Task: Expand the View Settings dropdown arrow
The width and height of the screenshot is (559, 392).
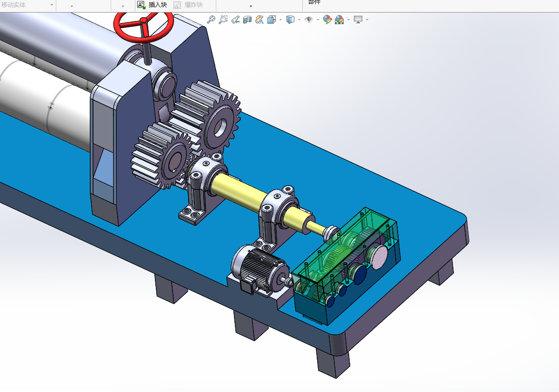Action: tap(367, 20)
